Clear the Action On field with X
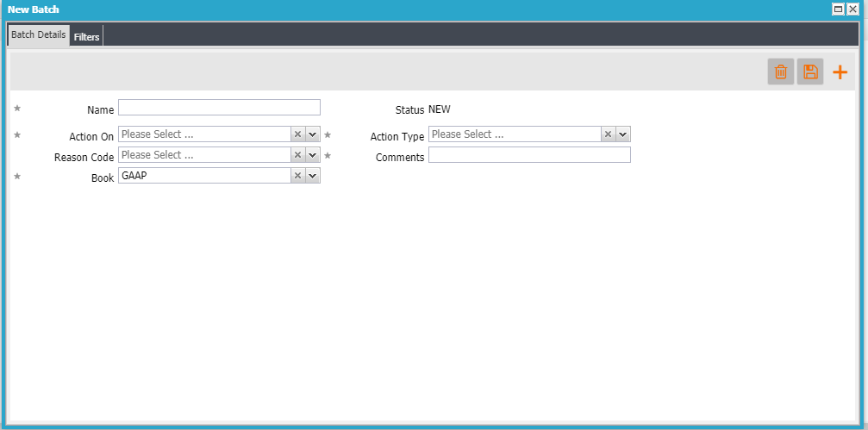This screenshot has height=430, width=868. coord(297,134)
